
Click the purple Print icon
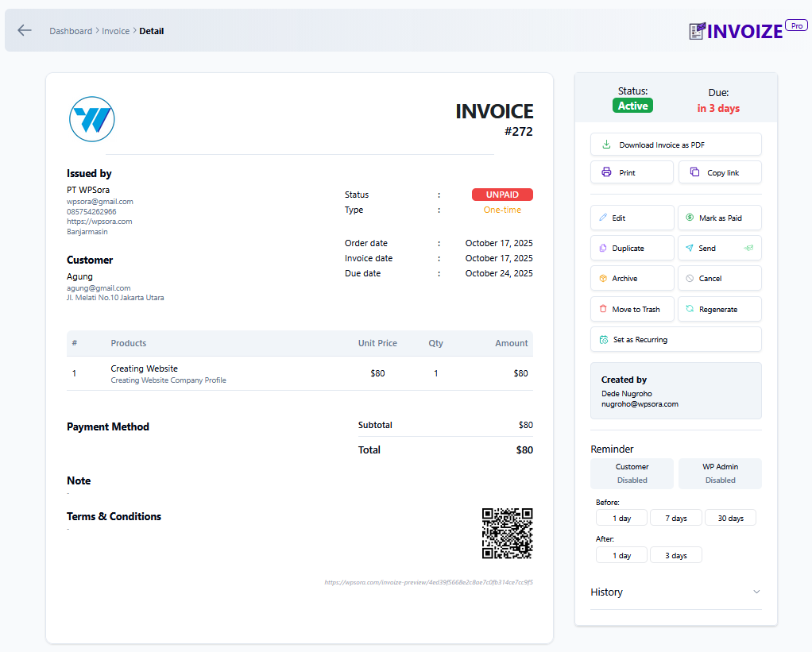[x=606, y=172]
